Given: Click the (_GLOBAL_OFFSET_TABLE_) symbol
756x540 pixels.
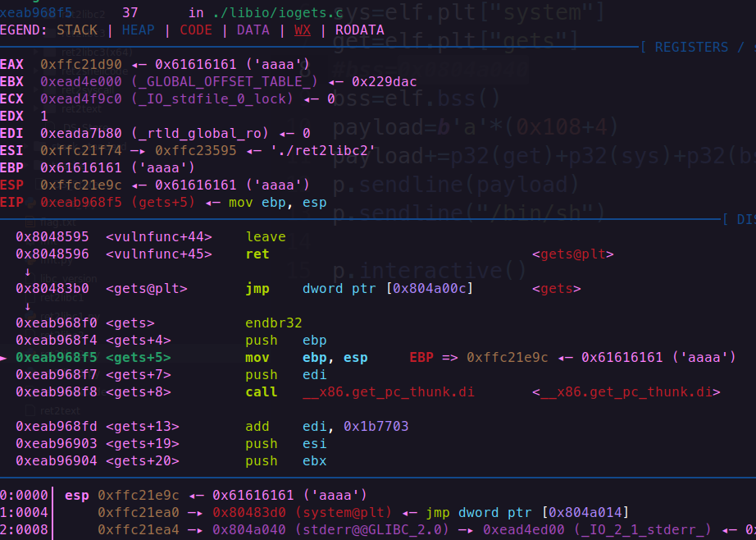Looking at the screenshot, I should click(224, 81).
